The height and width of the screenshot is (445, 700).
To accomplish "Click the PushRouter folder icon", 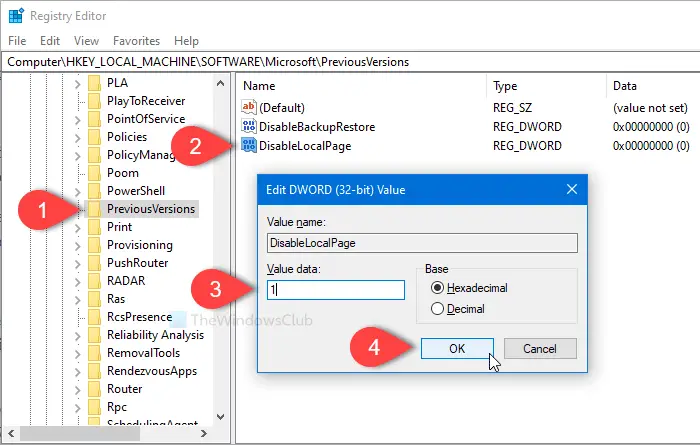I will pyautogui.click(x=94, y=263).
